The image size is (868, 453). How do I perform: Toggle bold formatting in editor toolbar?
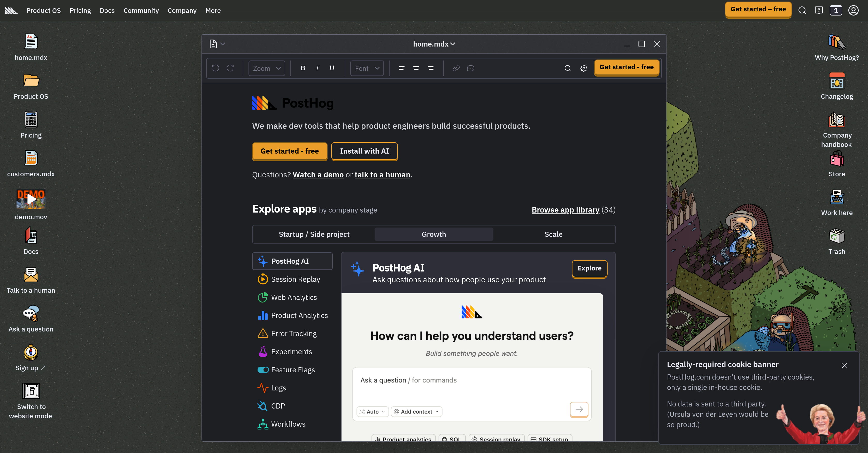pos(303,68)
